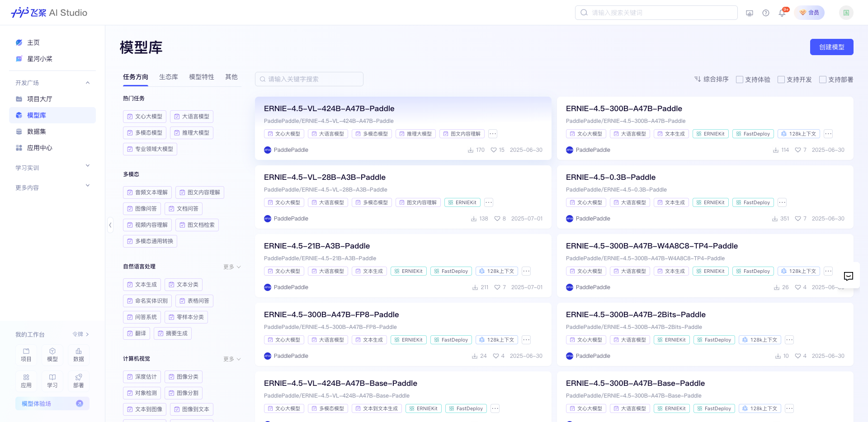
Task: Open 令牌 link in workbench
Action: point(81,334)
